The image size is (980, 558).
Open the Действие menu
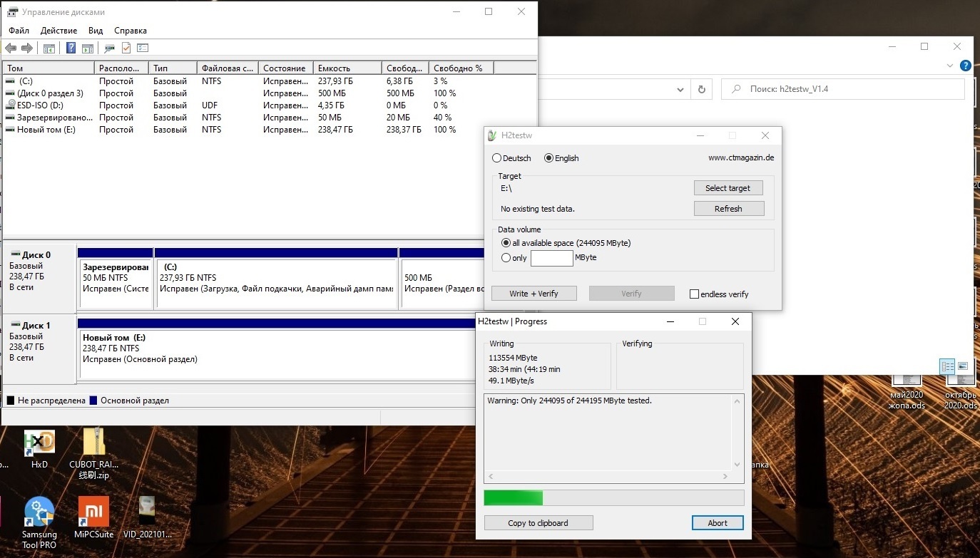click(x=58, y=31)
